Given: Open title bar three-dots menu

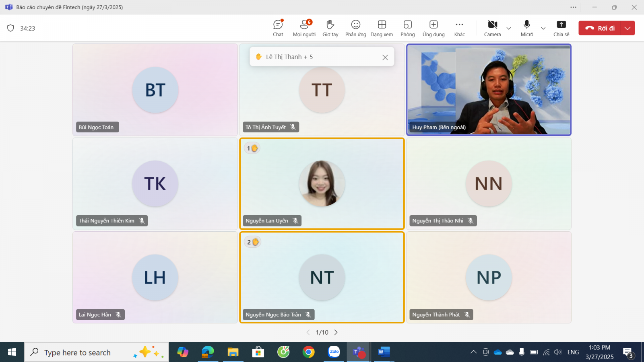Looking at the screenshot, I should tap(573, 7).
